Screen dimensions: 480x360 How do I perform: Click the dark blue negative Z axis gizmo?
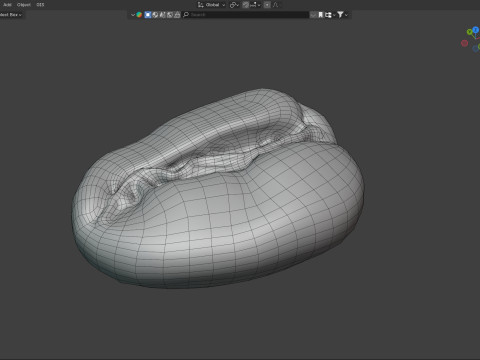475,49
